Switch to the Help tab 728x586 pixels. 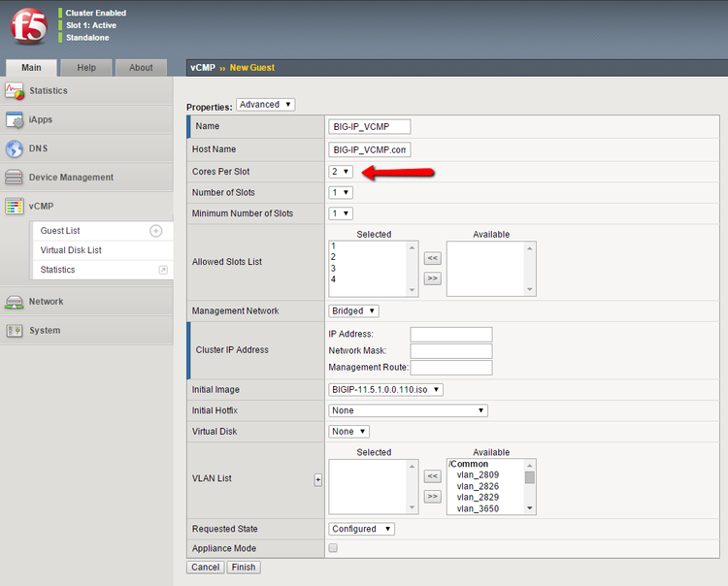(x=86, y=68)
